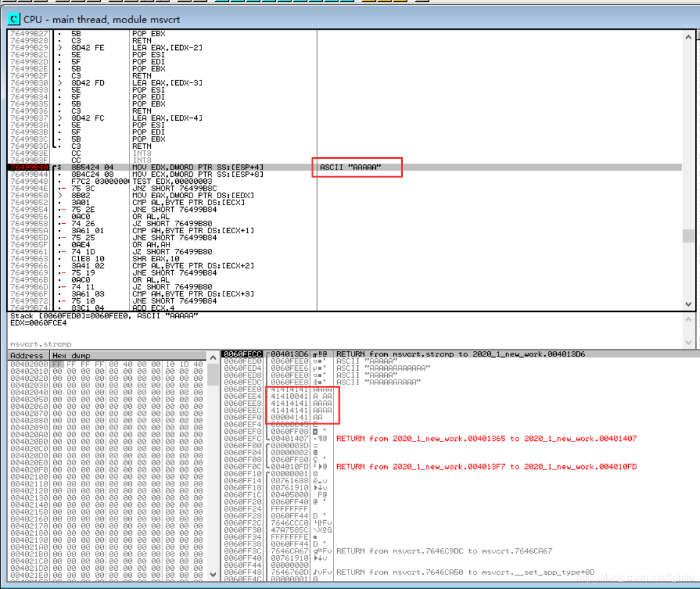
Task: Select the highlighted address 76499B40
Action: pyautogui.click(x=29, y=168)
